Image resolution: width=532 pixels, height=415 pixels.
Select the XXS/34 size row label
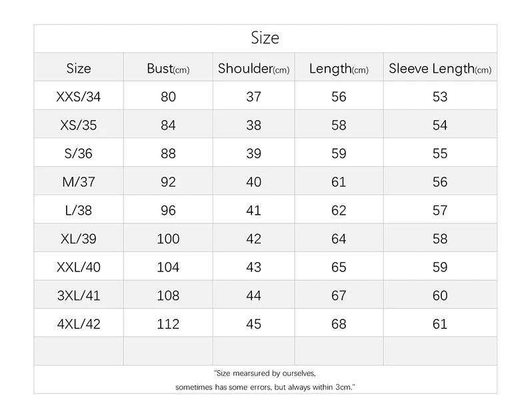click(79, 97)
